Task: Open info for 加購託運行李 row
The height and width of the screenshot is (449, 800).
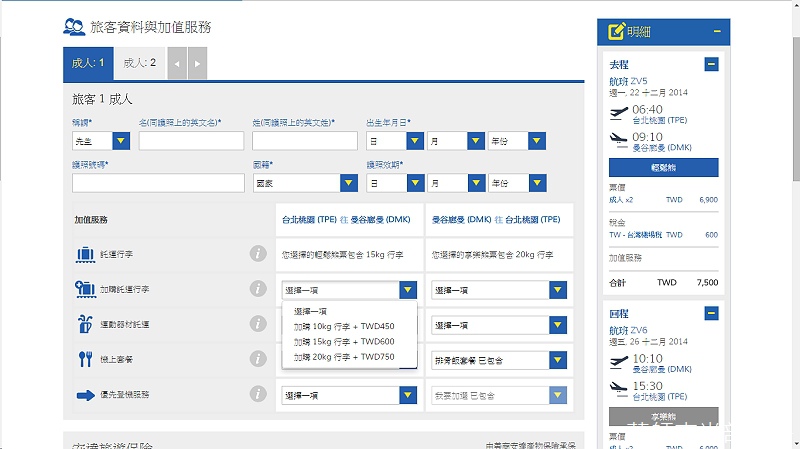Action: coord(258,289)
